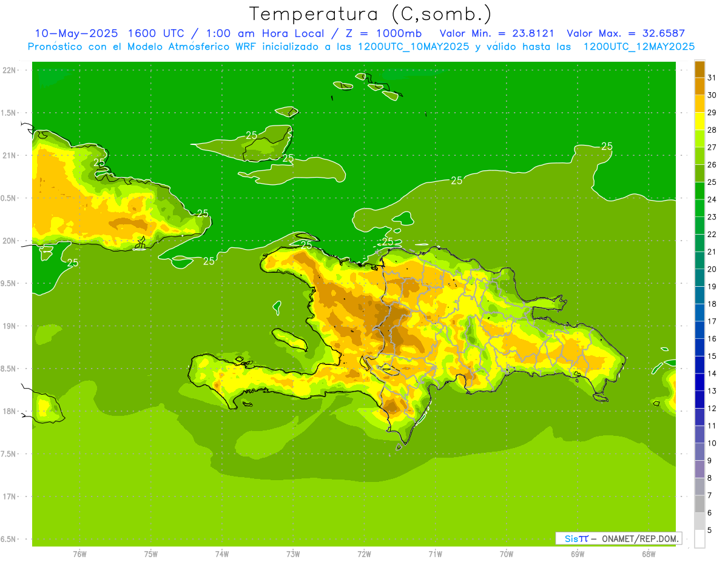Click the 74W longitude axis label
Viewport: 728px width, 562px height.
[x=222, y=554]
